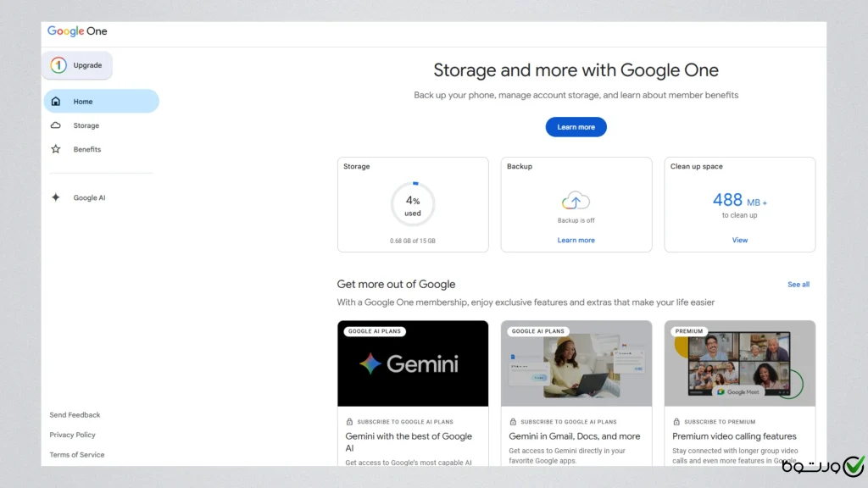Click the Home icon in sidebar
This screenshot has width=868, height=488.
(x=56, y=102)
